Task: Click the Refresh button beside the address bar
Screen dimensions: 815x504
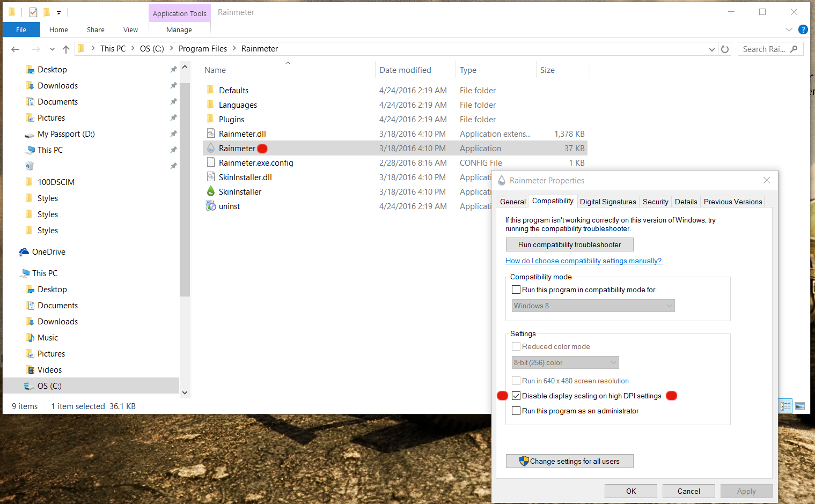Action: (725, 49)
